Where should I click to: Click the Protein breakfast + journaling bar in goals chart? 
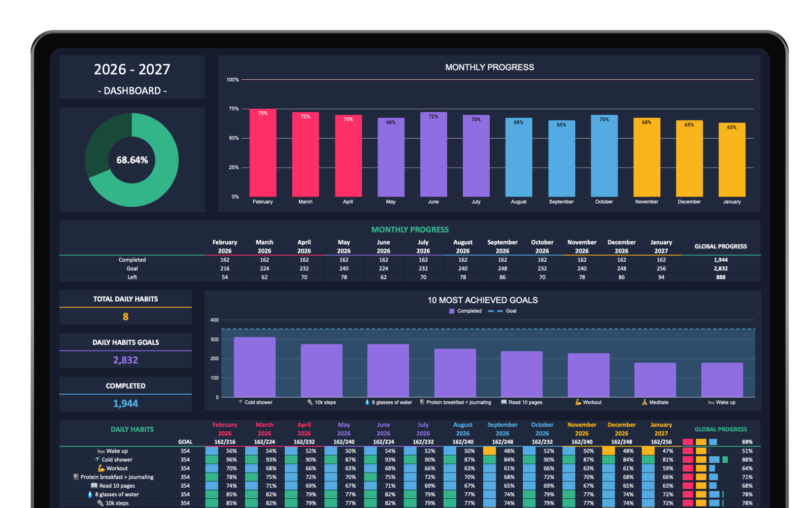pos(455,373)
